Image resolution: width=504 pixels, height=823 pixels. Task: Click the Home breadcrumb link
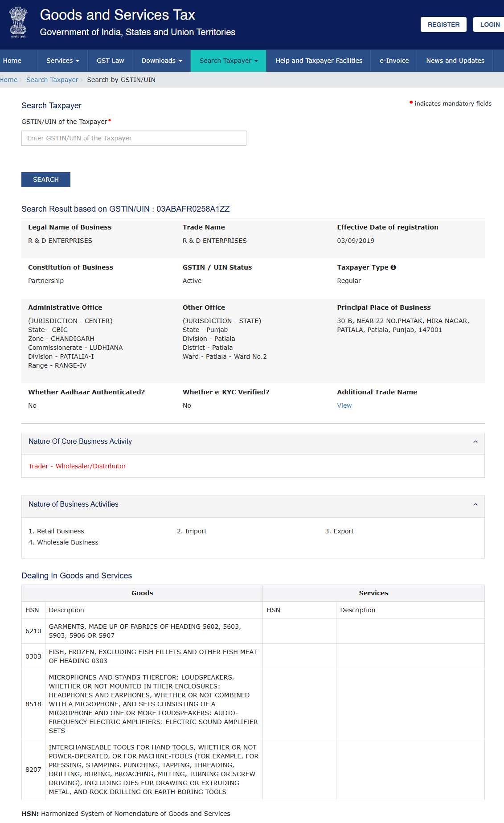point(8,80)
